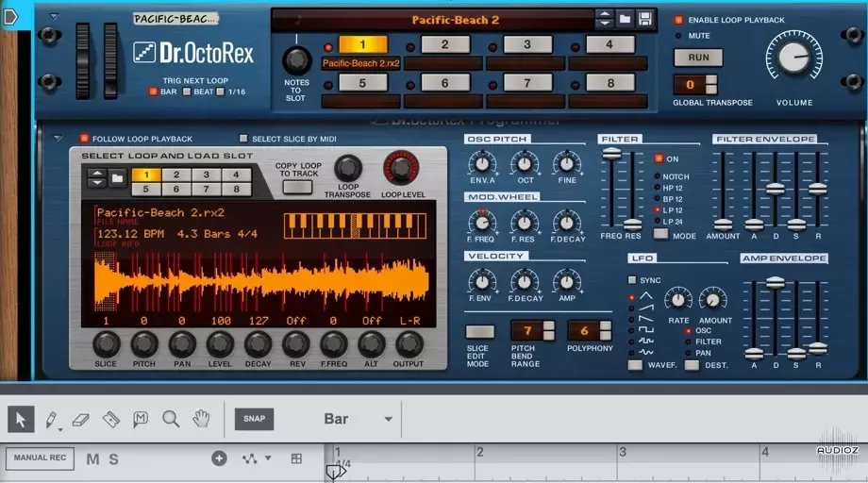Click the Manual Rec button
Screen dimensions: 868x483
coord(40,458)
